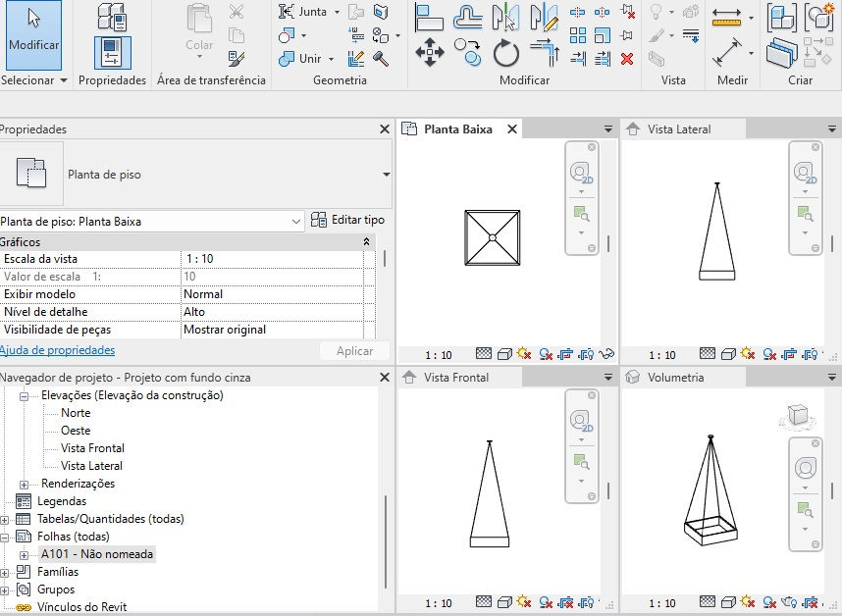842x616 pixels.
Task: Activate the Copiar tool with circles
Action: tap(467, 52)
